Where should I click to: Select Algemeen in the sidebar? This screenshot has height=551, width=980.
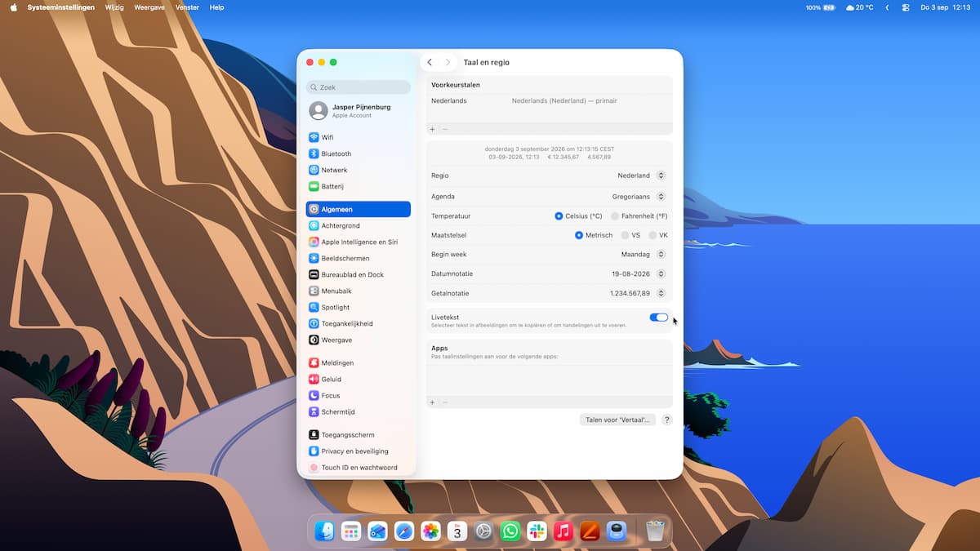coord(358,209)
